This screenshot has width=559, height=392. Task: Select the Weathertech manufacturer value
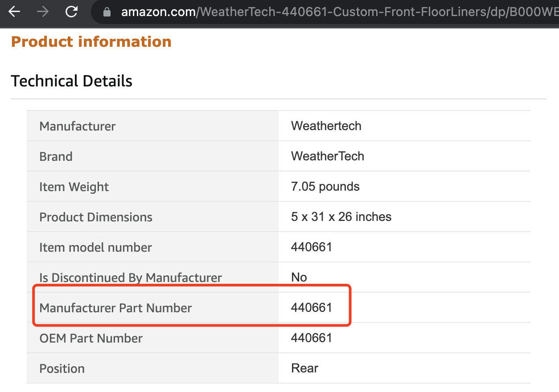coord(326,126)
